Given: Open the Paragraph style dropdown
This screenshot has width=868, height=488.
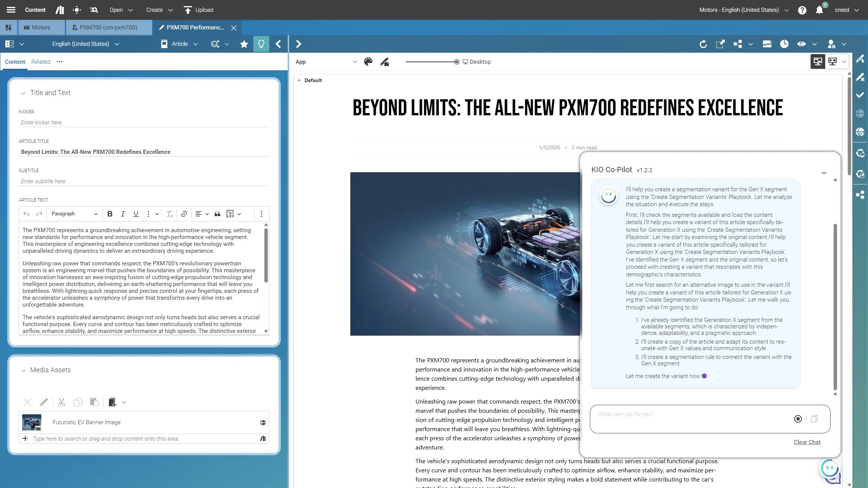Looking at the screenshot, I should 74,214.
